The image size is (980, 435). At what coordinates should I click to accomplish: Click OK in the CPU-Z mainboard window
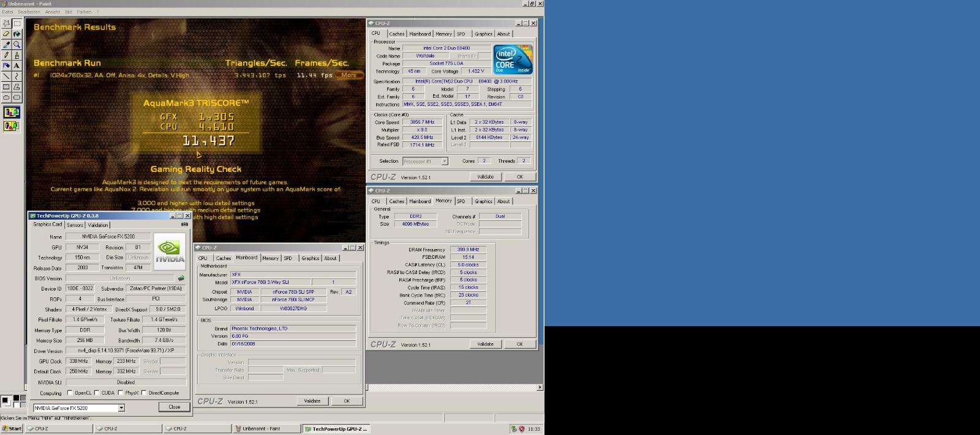pyautogui.click(x=347, y=401)
